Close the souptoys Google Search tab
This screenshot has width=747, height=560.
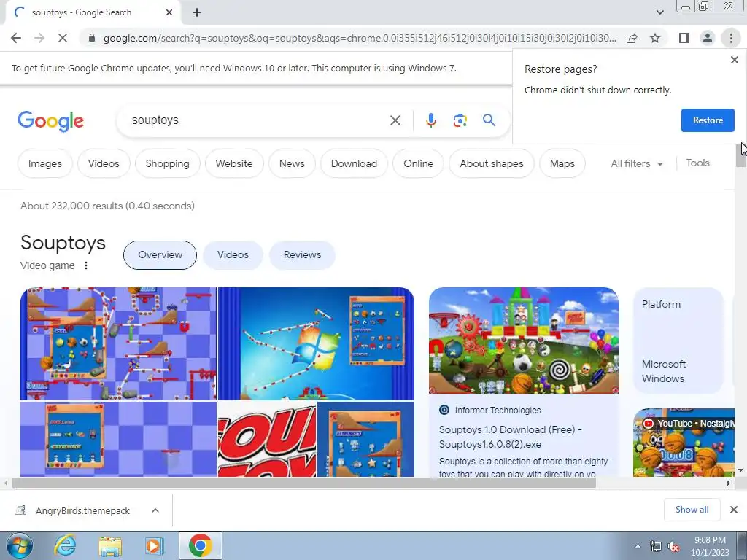click(x=169, y=12)
